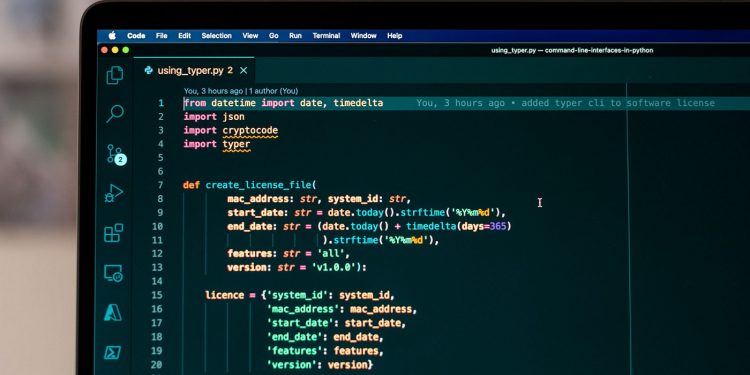Click the 'licence' variable on line 15
This screenshot has width=750, height=375.
224,295
